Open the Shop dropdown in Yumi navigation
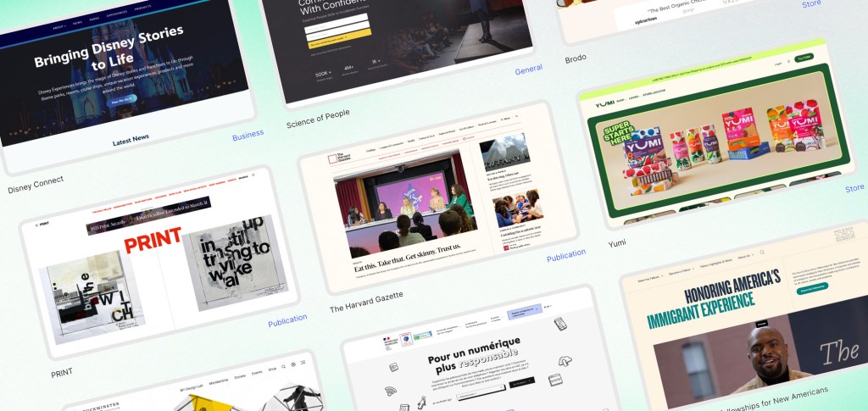The image size is (868, 411). (x=620, y=101)
